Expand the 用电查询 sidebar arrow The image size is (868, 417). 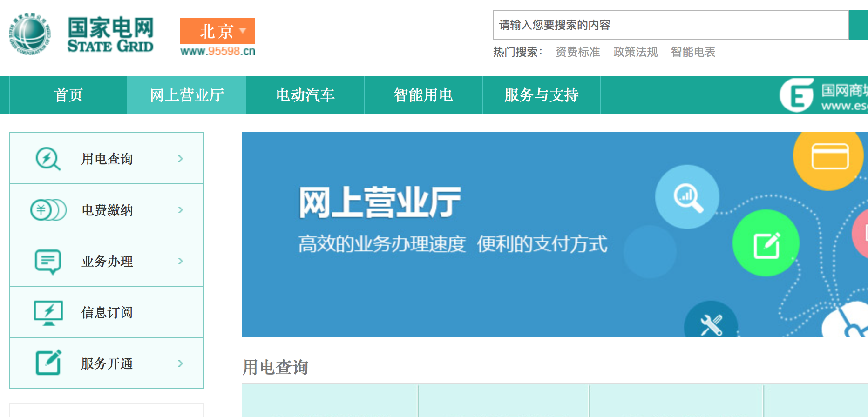(x=181, y=159)
